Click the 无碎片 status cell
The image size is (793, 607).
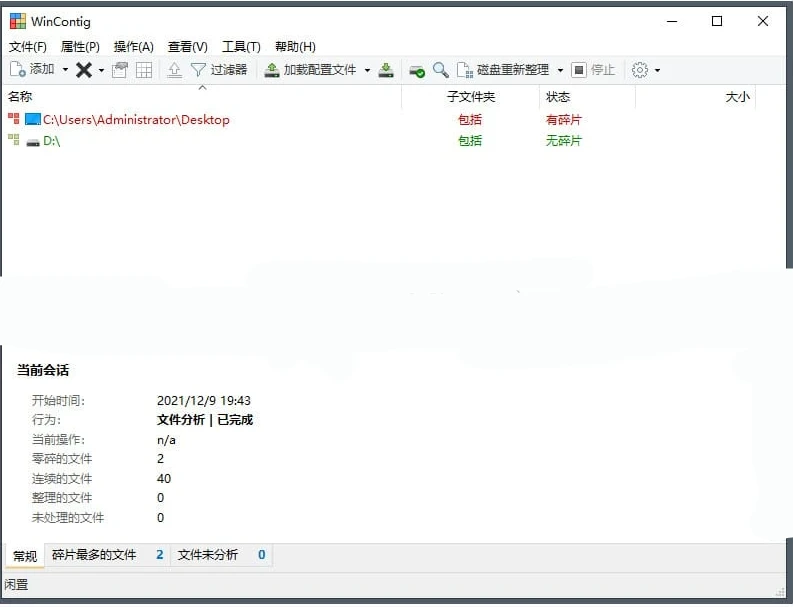563,141
